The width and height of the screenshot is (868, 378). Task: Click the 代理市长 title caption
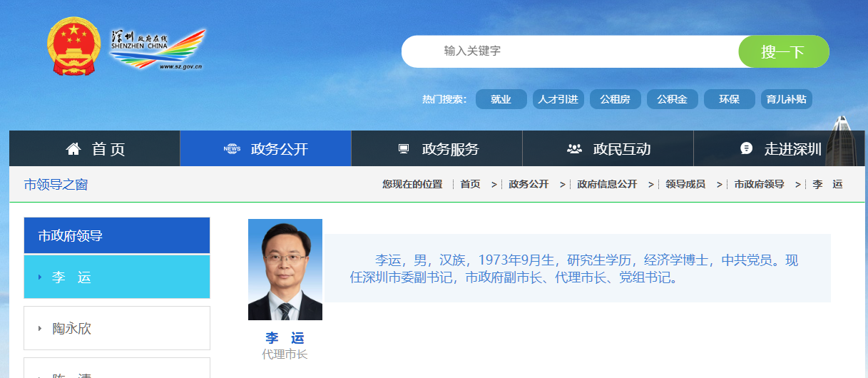(285, 354)
